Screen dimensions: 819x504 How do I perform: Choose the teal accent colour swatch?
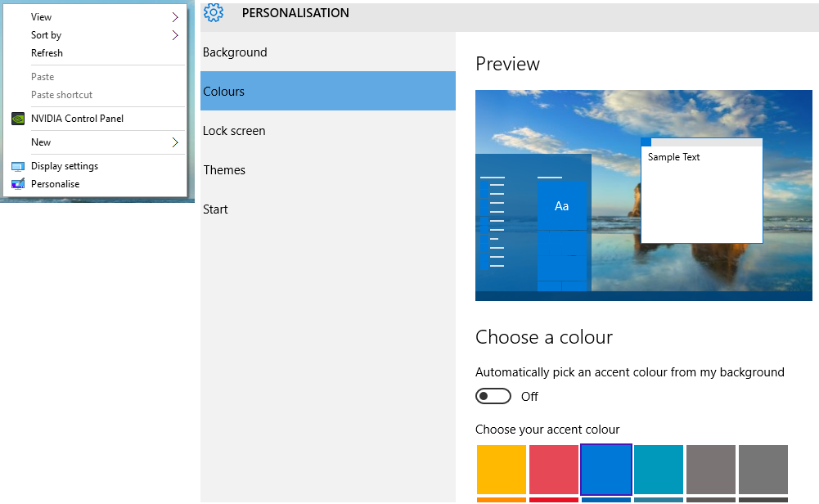click(659, 470)
